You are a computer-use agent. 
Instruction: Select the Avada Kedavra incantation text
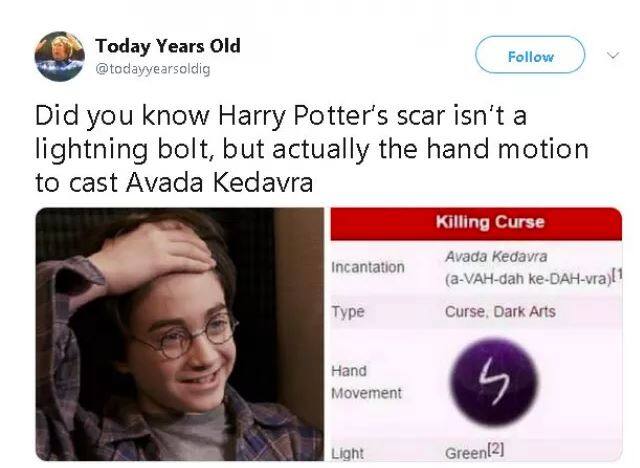click(496, 257)
